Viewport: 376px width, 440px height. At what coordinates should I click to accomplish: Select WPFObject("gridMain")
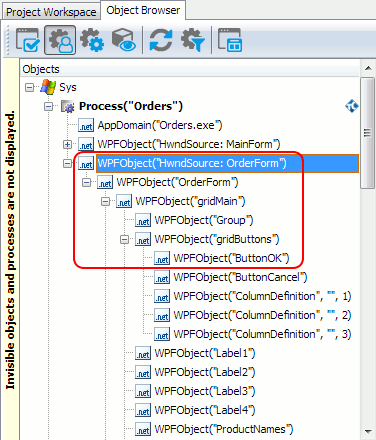pos(190,201)
